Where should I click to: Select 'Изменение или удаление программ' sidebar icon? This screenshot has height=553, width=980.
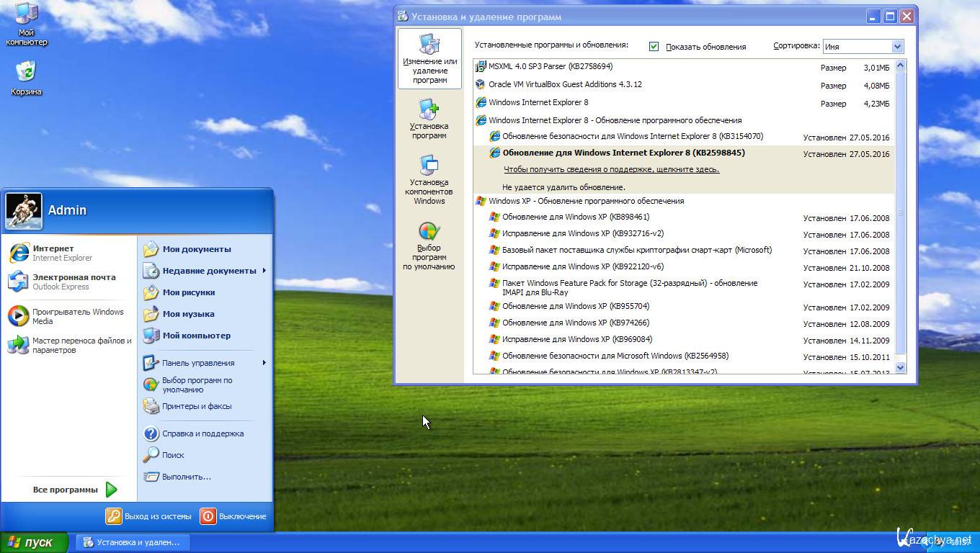pos(429,58)
